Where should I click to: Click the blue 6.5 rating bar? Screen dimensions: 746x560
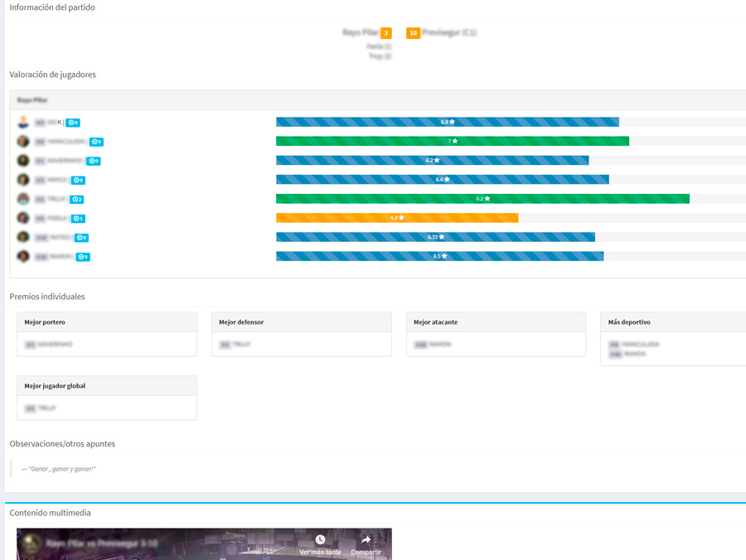[439, 256]
